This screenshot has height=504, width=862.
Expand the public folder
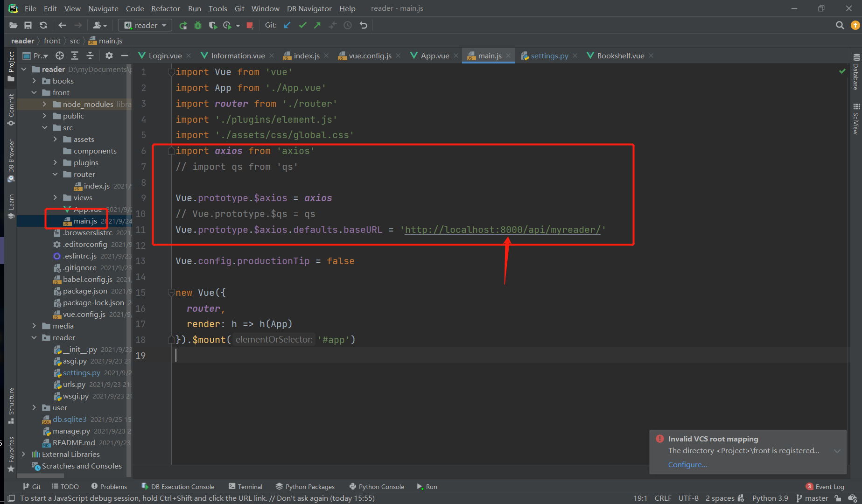point(44,116)
